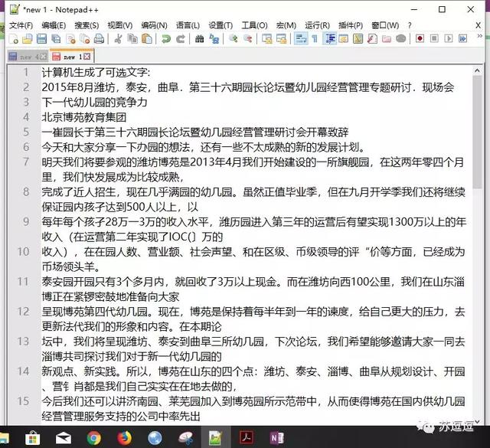Close the new 4 tab
This screenshot has width=490, height=448.
click(x=44, y=57)
